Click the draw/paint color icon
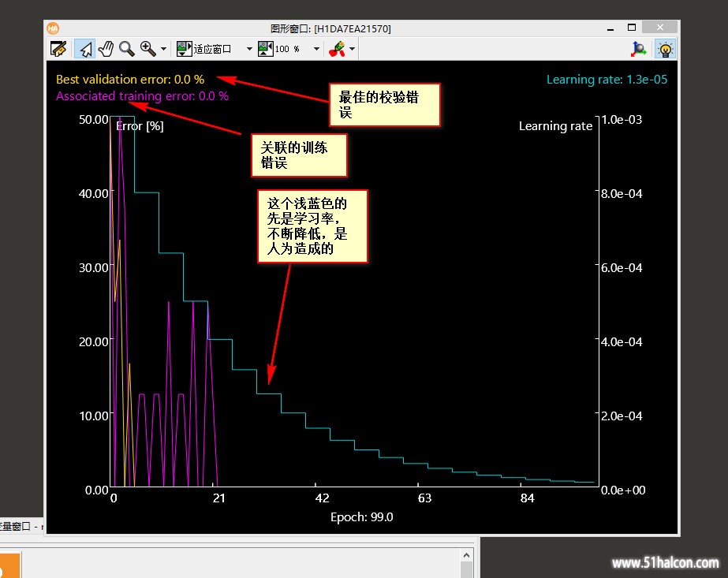This screenshot has height=578, width=728. click(337, 49)
